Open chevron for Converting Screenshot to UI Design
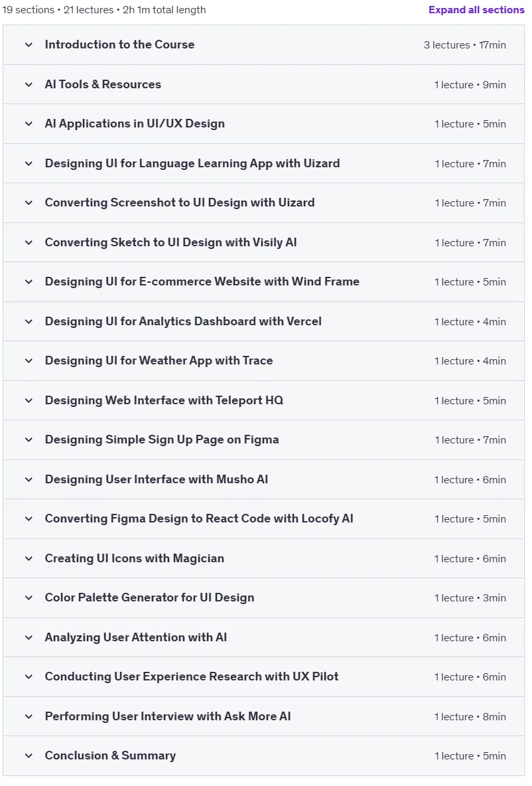 tap(29, 202)
